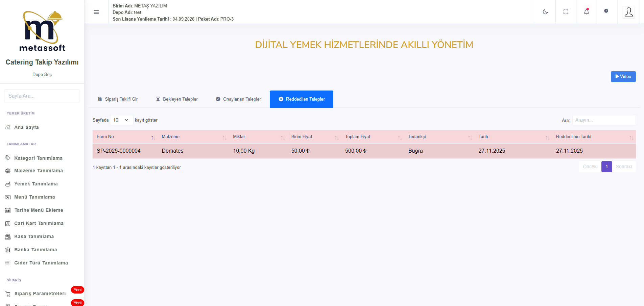This screenshot has height=306, width=644.
Task: Toggle dark mode with moon icon
Action: tap(545, 12)
